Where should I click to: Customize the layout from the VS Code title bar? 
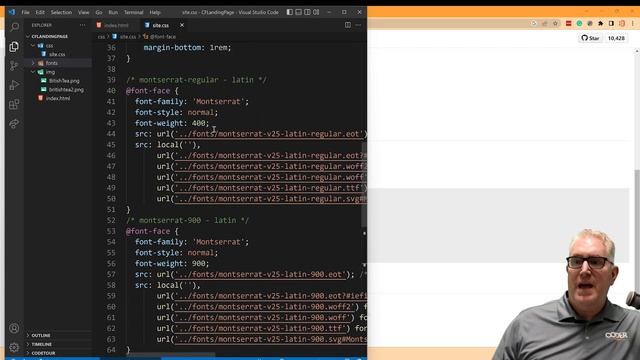click(x=316, y=12)
